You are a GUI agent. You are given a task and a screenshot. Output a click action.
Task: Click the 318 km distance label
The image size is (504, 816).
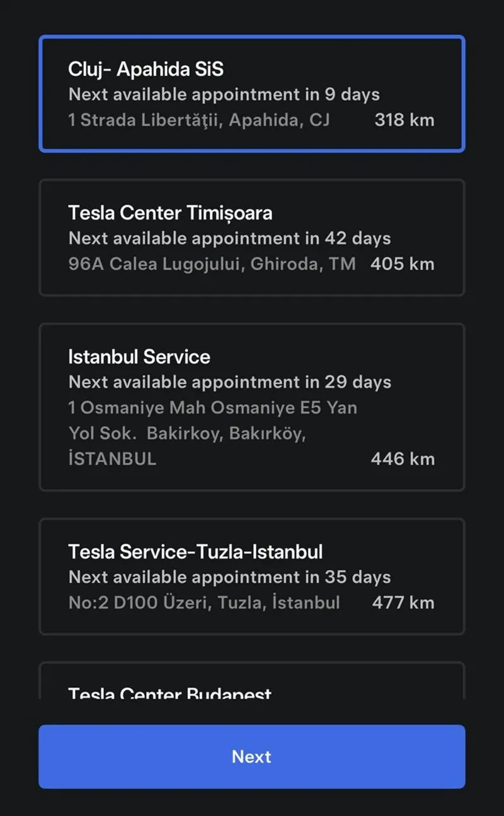point(404,120)
